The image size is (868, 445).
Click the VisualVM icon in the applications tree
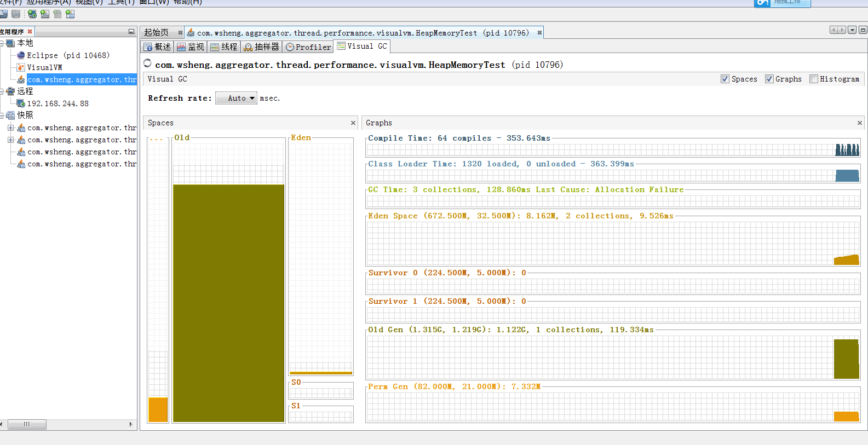[21, 67]
